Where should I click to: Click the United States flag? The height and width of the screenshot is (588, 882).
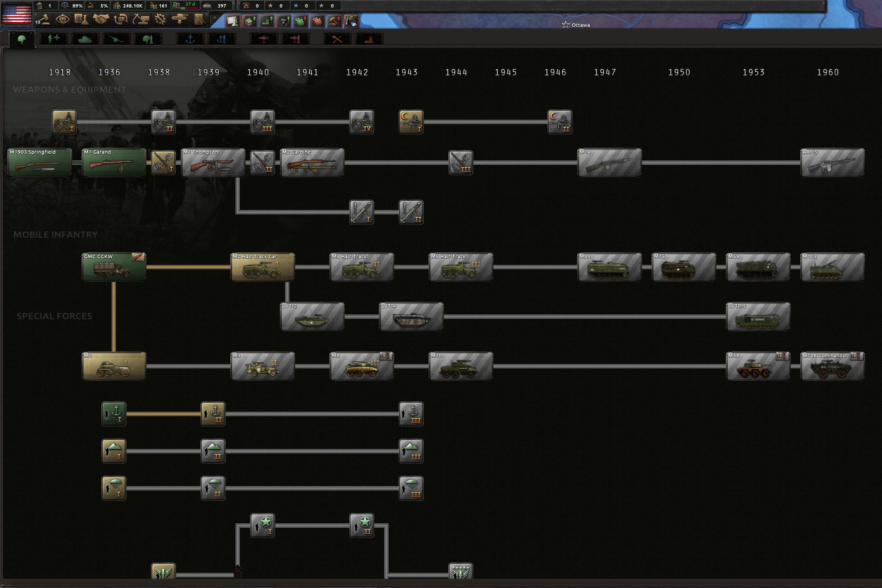17,14
